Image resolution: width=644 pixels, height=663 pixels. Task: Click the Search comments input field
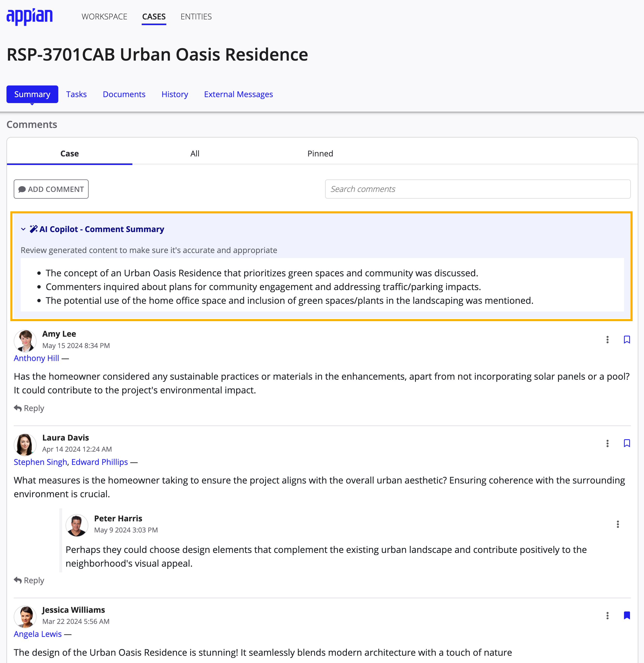(478, 189)
